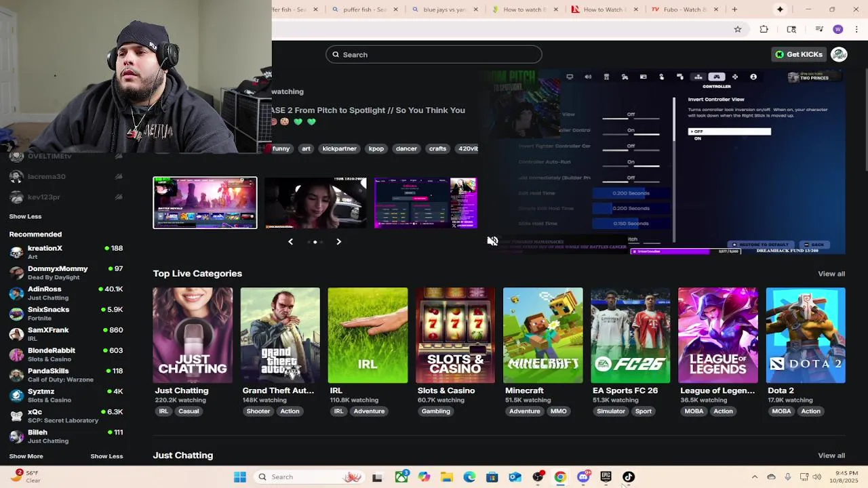Click the taskbar Search box
Viewport: 868px width, 488px height.
(x=309, y=477)
